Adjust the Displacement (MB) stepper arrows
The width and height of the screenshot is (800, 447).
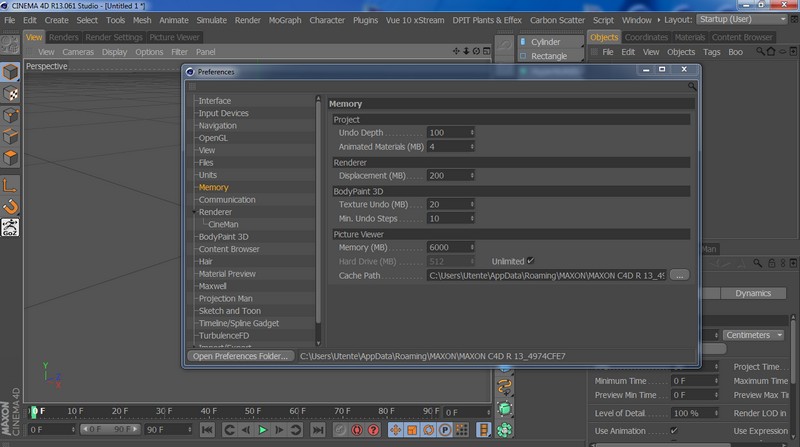(x=472, y=176)
